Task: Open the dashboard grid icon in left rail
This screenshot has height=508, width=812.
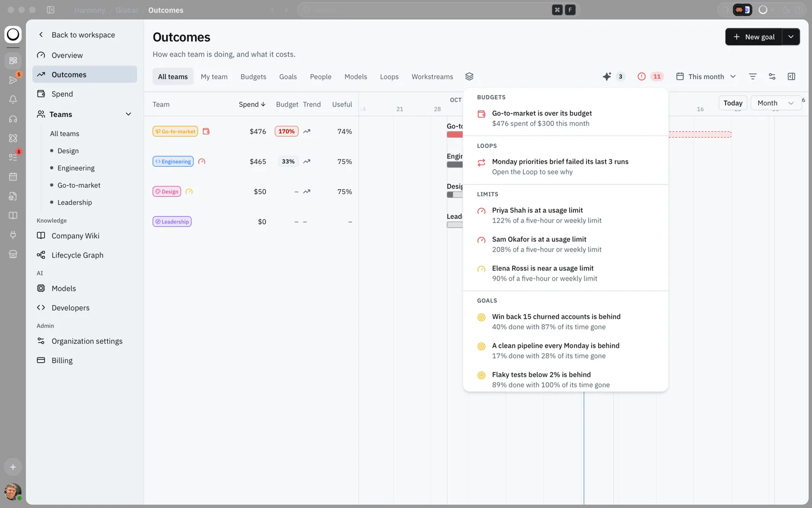Action: coord(13,61)
